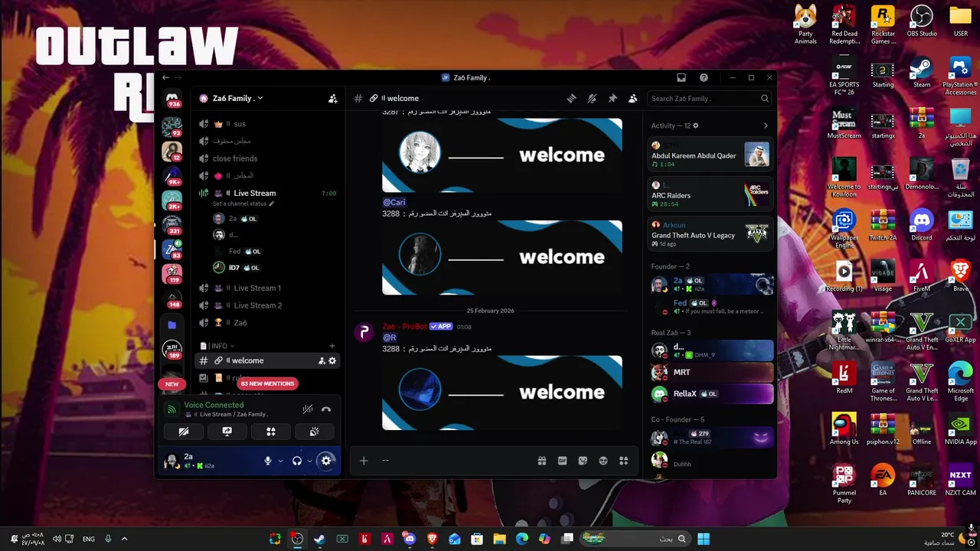Viewport: 980px width, 551px height.
Task: Open FiveM desktop shortcut
Action: (922, 277)
